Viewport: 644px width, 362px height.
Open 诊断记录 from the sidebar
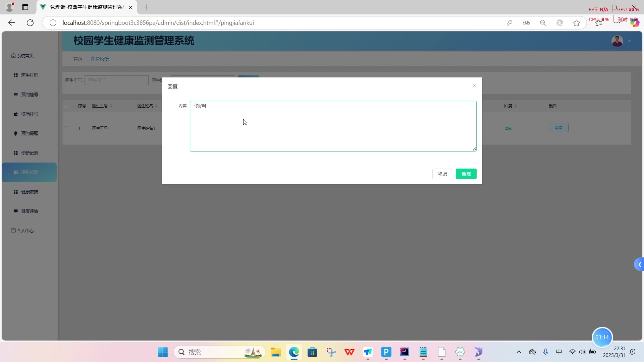click(30, 153)
